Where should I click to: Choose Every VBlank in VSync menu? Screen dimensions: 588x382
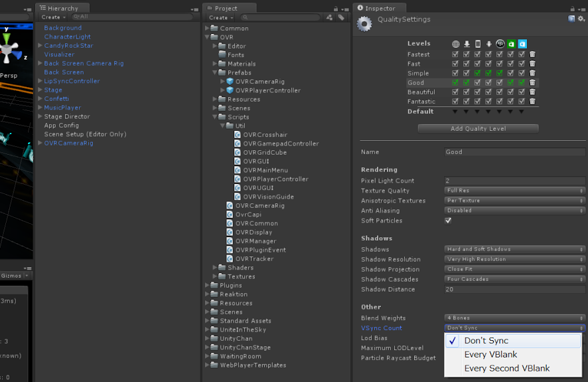(x=513, y=355)
